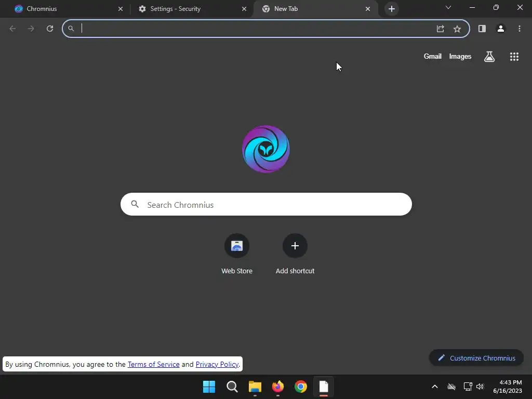Click the cloud sync tray icon
532x399 pixels.
click(x=451, y=387)
